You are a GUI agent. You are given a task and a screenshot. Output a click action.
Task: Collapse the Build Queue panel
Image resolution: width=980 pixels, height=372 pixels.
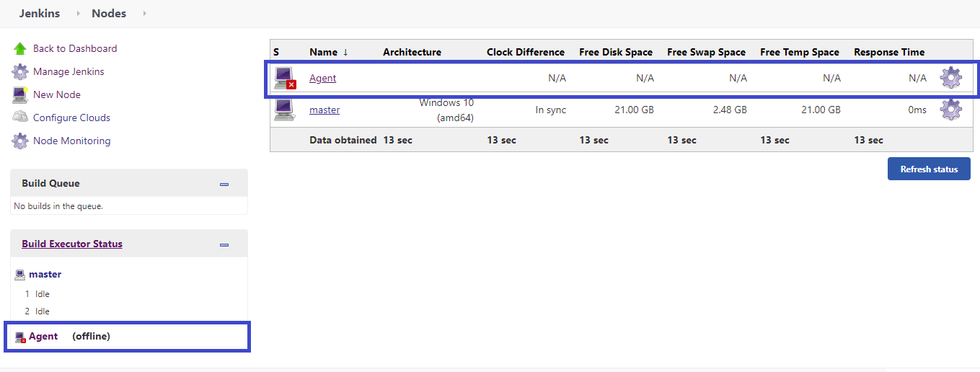coord(224,184)
